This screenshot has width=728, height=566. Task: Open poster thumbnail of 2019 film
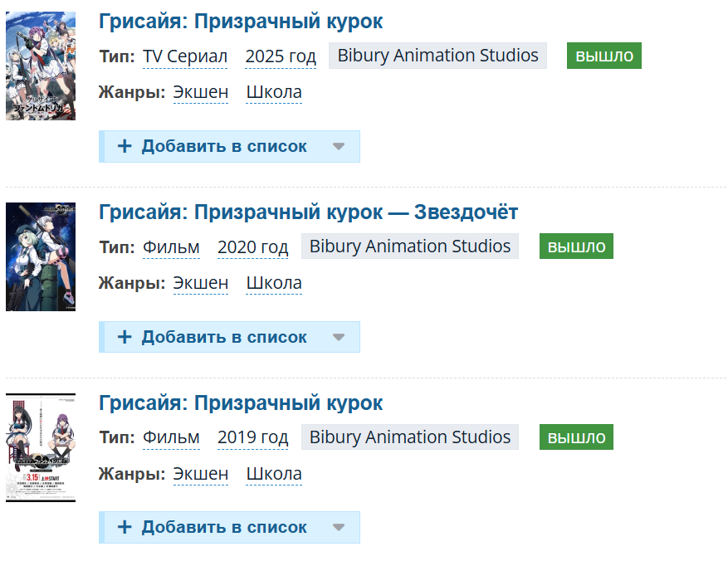[x=41, y=447]
